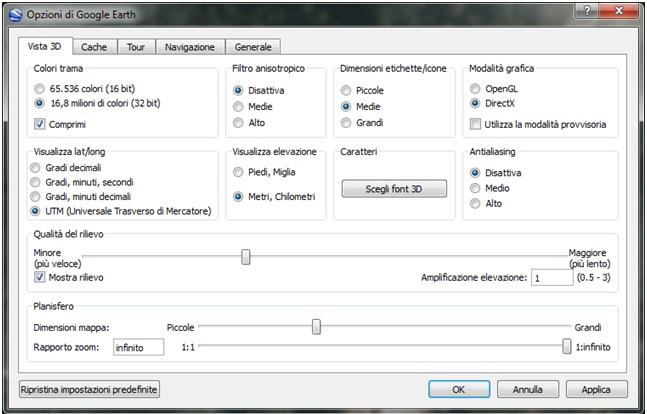The image size is (647, 414).
Task: Click the Rapporto zoom slider handle
Action: pos(567,346)
